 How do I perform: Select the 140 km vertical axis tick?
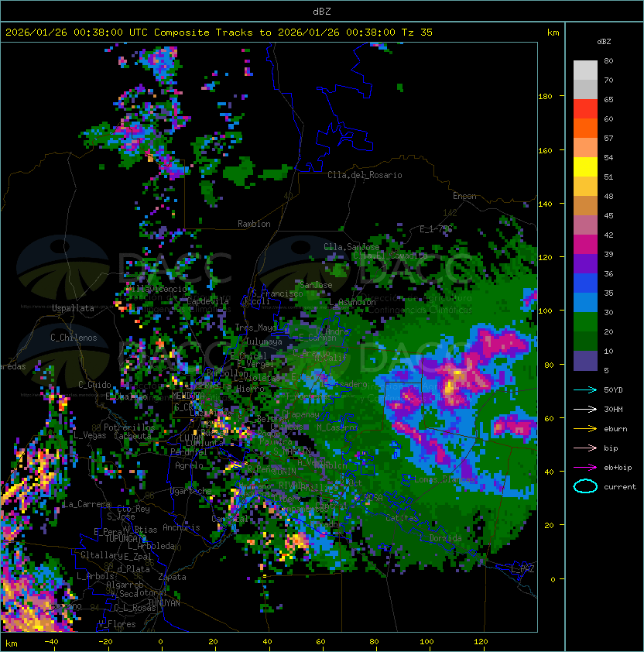pos(545,204)
